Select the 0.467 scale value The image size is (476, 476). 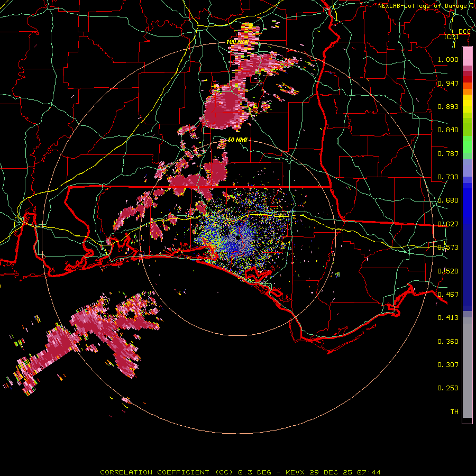[x=448, y=295]
